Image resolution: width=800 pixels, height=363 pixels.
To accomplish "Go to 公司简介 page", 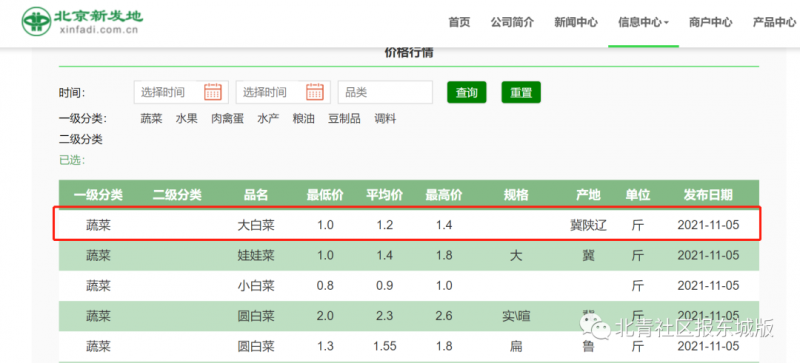I will [512, 22].
